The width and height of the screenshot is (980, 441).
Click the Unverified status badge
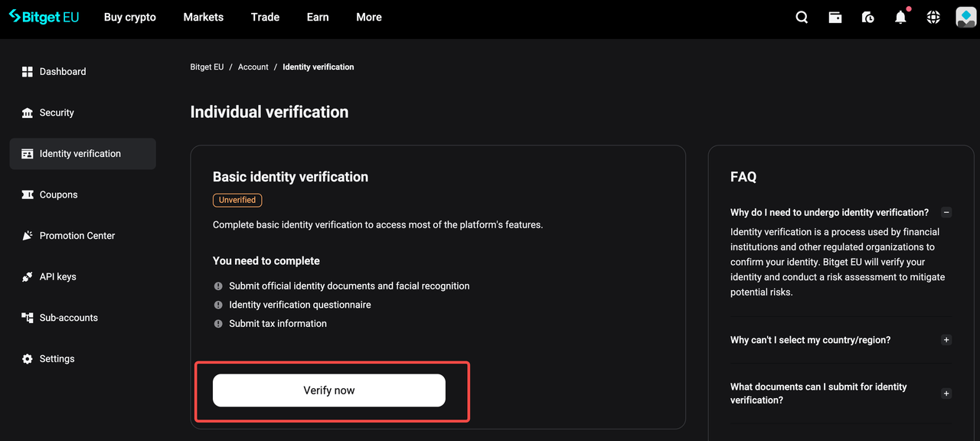pos(237,200)
